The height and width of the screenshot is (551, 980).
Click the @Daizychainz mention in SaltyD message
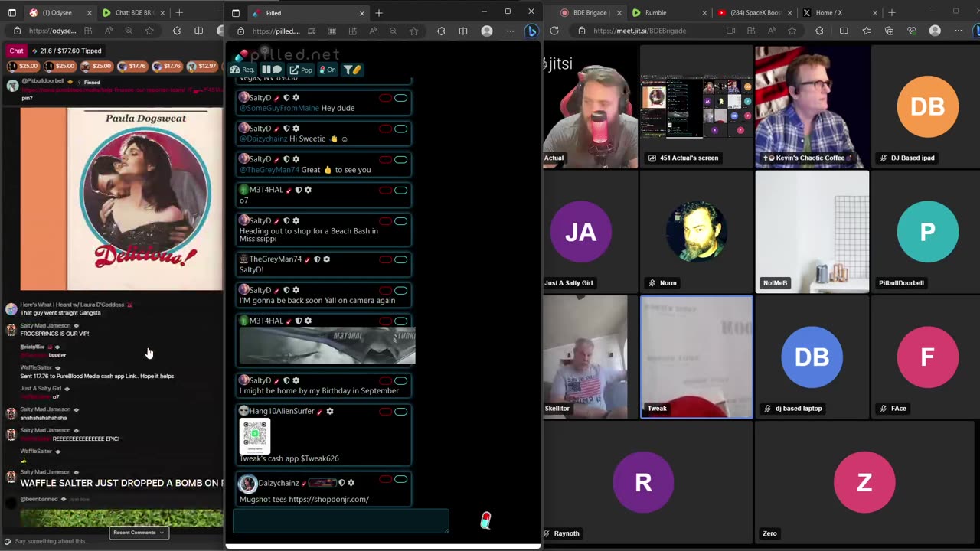[x=263, y=139]
